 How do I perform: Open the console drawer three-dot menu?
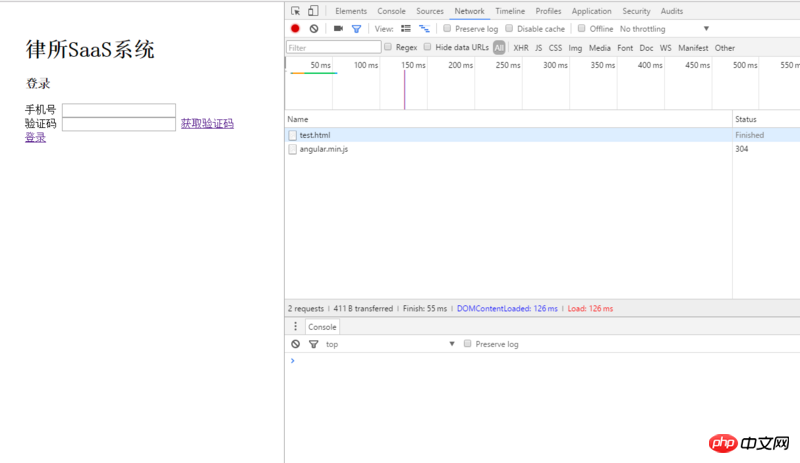[x=295, y=327]
